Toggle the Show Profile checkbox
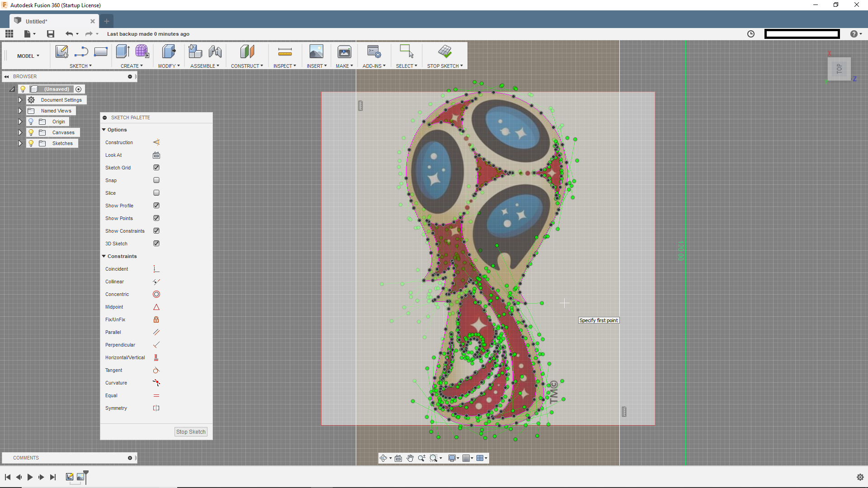This screenshot has height=488, width=868. (156, 206)
